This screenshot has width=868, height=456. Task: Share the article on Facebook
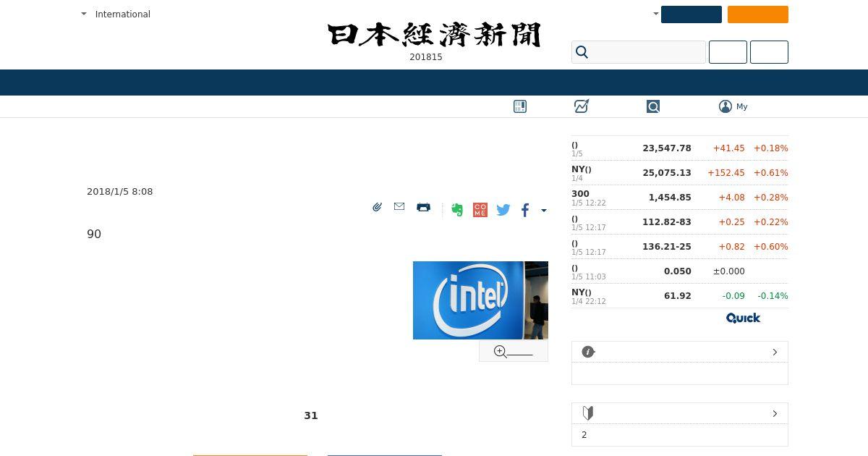(x=525, y=210)
